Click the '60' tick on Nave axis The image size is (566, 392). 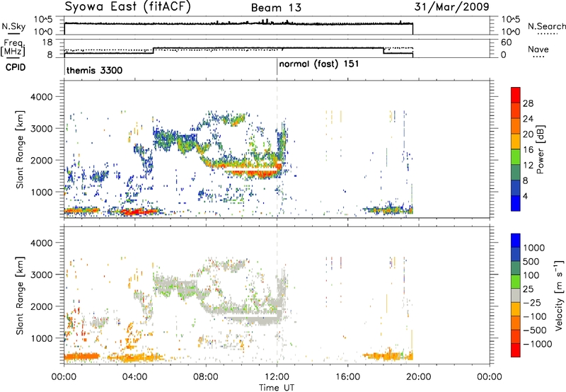[x=506, y=42]
